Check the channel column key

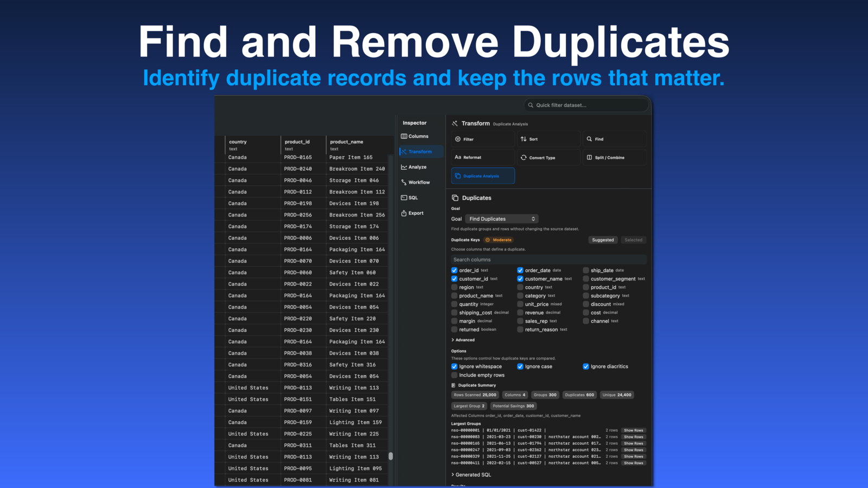(586, 321)
